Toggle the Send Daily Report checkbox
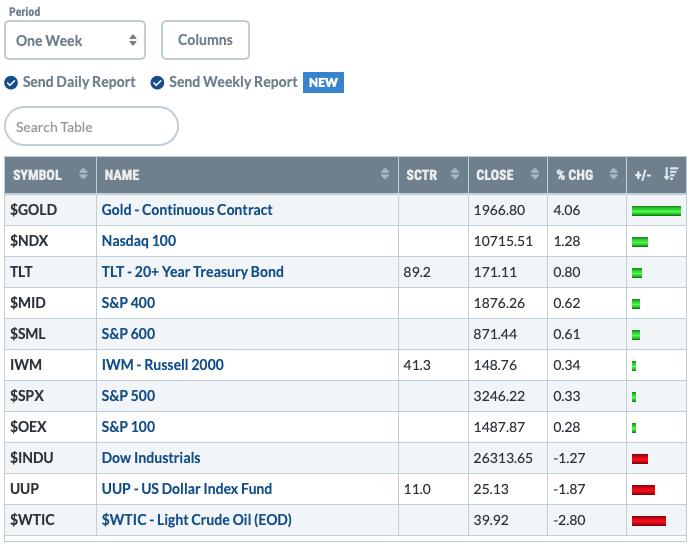 pyautogui.click(x=11, y=83)
